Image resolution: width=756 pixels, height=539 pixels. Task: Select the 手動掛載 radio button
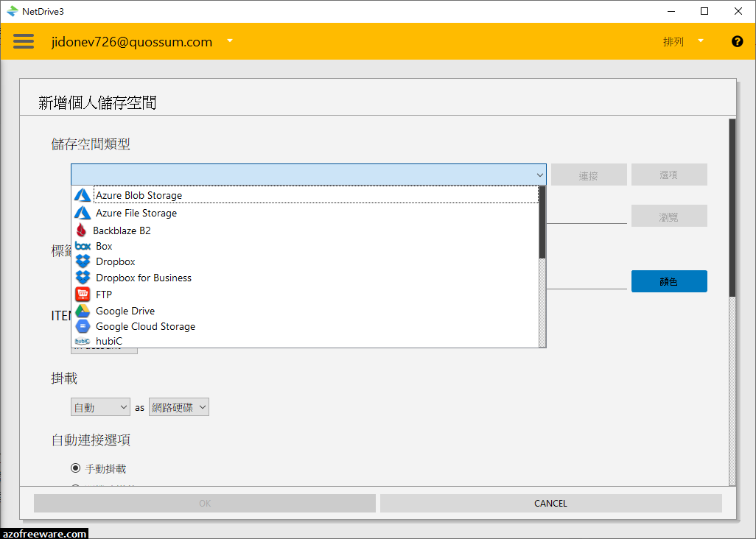(76, 468)
